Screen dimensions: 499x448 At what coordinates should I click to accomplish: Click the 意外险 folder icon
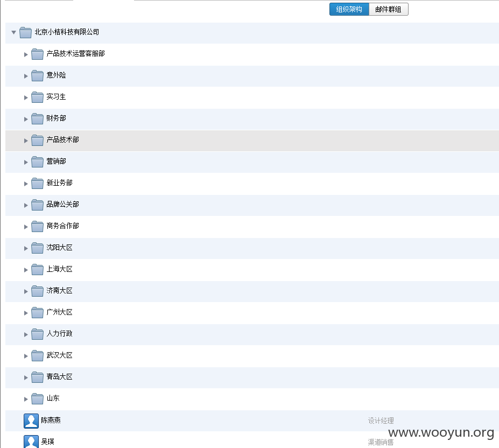click(37, 75)
